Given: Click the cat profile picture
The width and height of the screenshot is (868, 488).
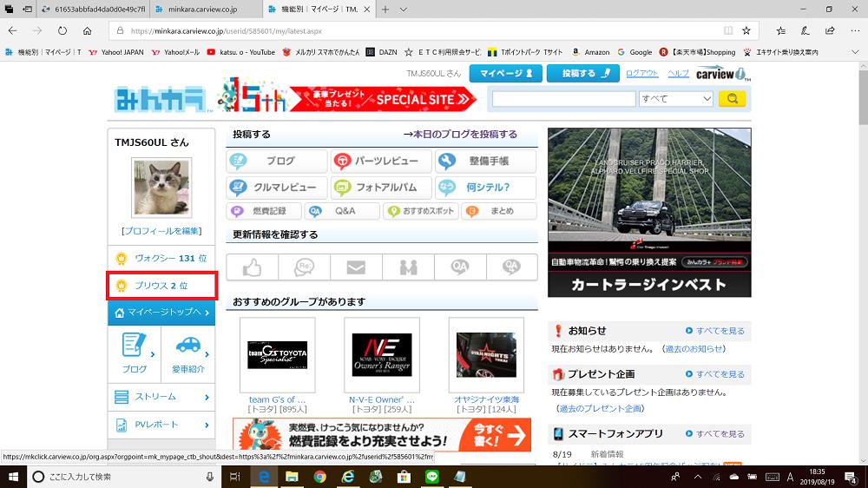Looking at the screenshot, I should pos(161,188).
